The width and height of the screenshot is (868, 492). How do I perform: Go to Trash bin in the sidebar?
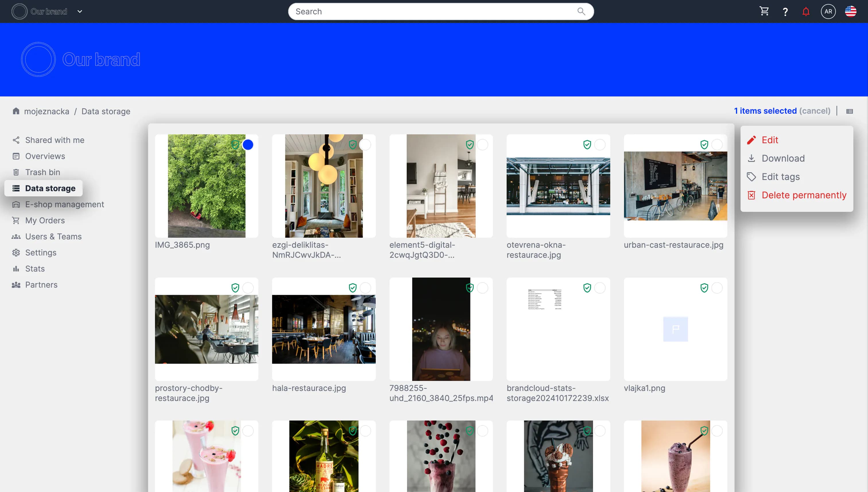42,172
